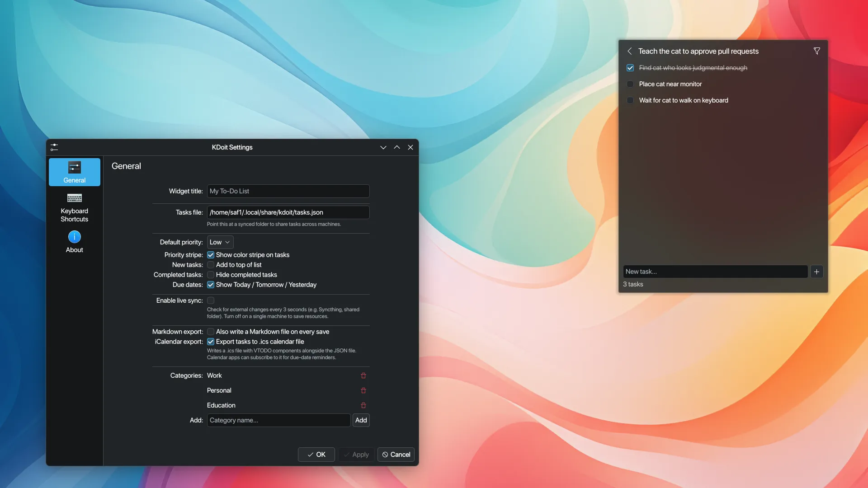Go back from the cat task list

[629, 51]
